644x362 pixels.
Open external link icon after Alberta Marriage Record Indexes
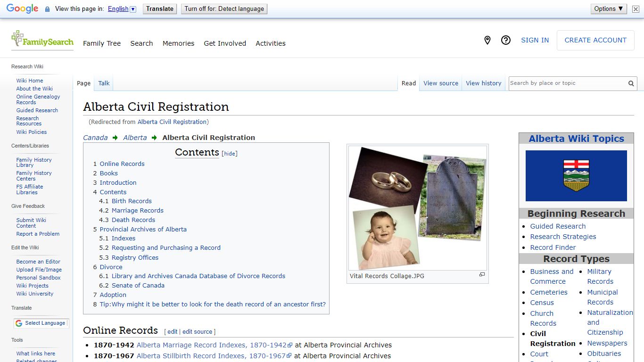(x=290, y=345)
